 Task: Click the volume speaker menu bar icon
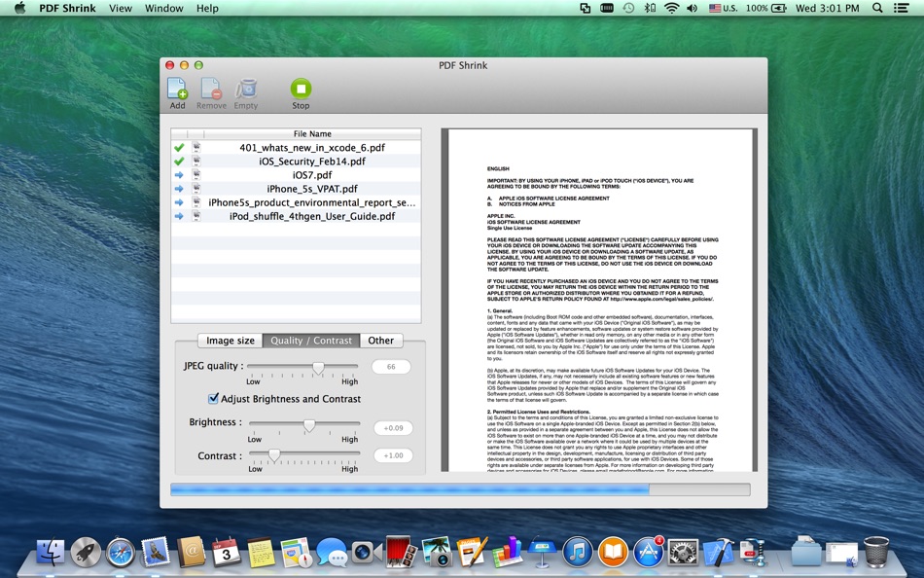pos(693,8)
